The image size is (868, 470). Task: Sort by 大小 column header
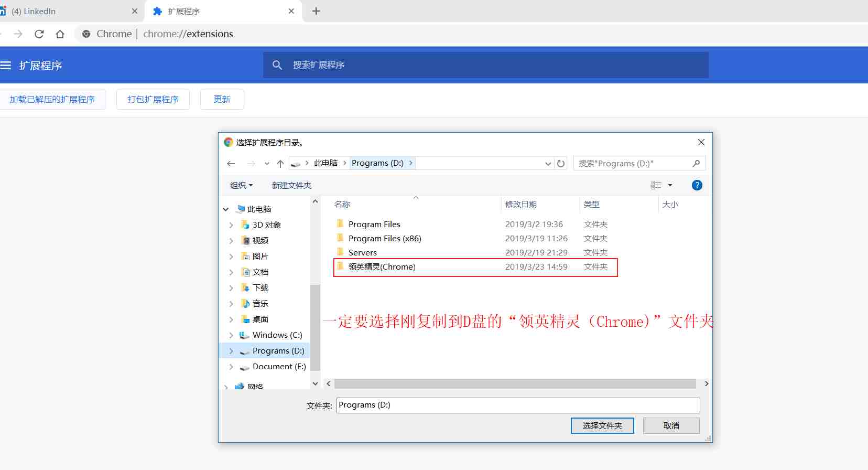(670, 204)
